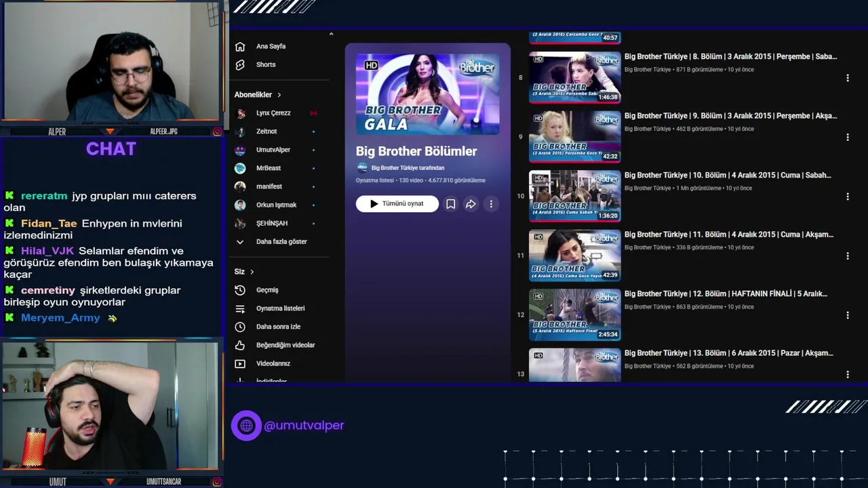The image size is (868, 488).
Task: Play 8. Bölüm thumbnail with 1:46:38 length
Action: click(x=575, y=77)
